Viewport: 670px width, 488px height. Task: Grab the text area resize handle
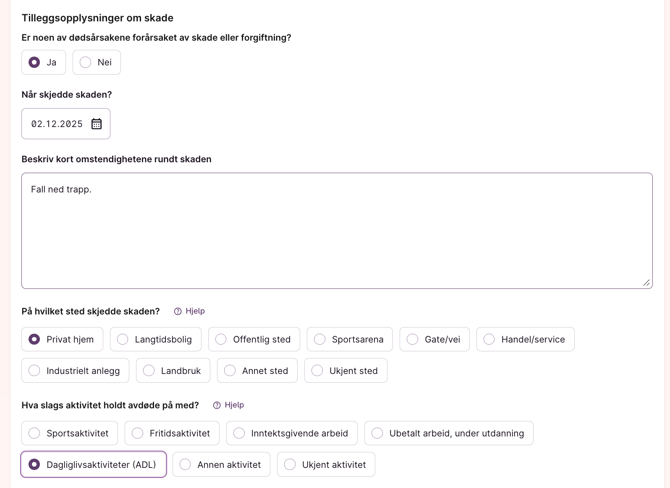coord(646,283)
